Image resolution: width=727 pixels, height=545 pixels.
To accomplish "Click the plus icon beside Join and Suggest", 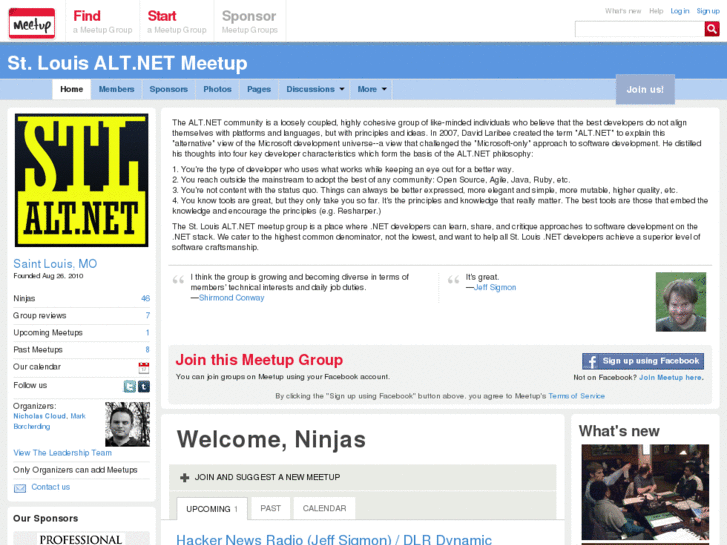I will 185,477.
